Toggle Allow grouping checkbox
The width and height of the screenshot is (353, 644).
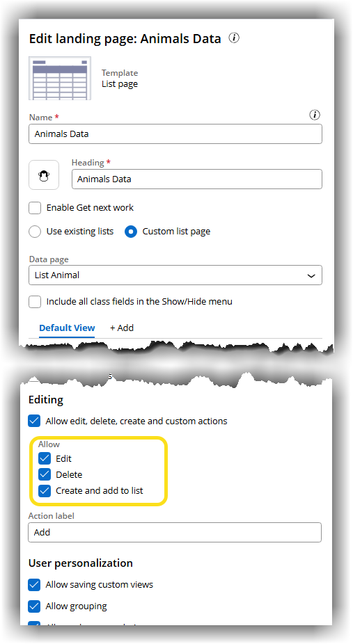point(34,606)
